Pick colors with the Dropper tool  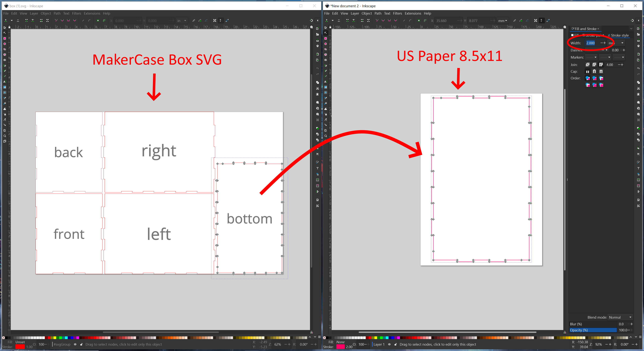(x=5, y=98)
